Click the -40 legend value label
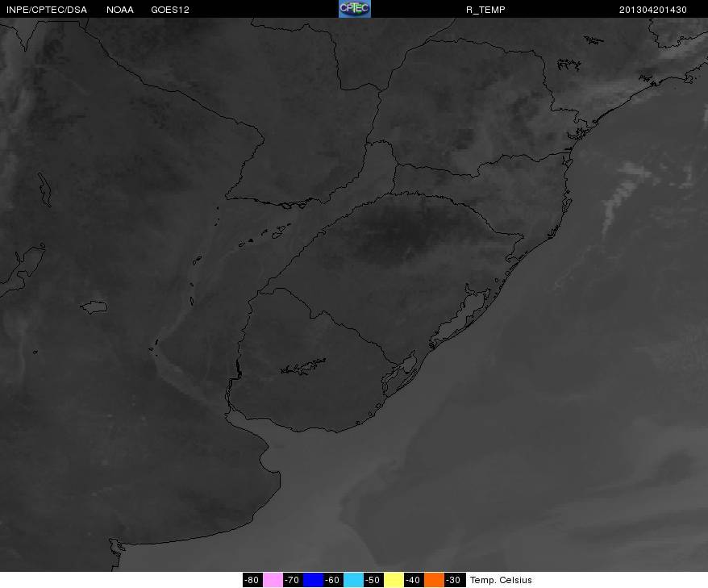Viewport: 708px width, 588px height. point(414,580)
